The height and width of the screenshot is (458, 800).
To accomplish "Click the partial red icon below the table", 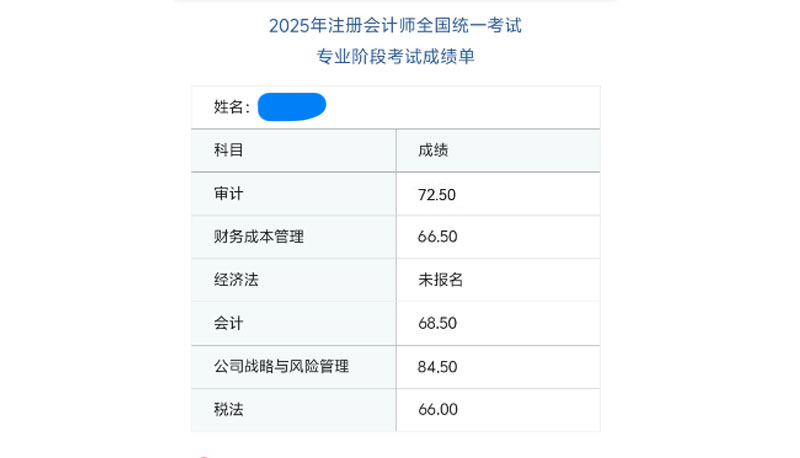I will coord(204,455).
